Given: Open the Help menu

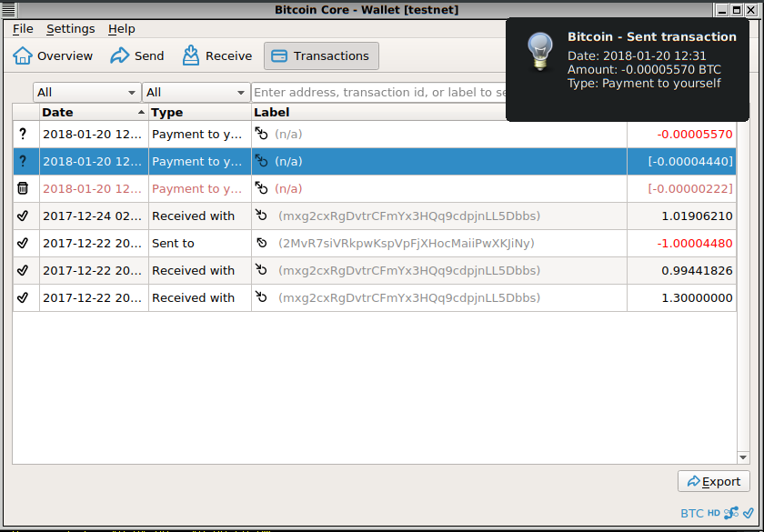Looking at the screenshot, I should point(121,29).
